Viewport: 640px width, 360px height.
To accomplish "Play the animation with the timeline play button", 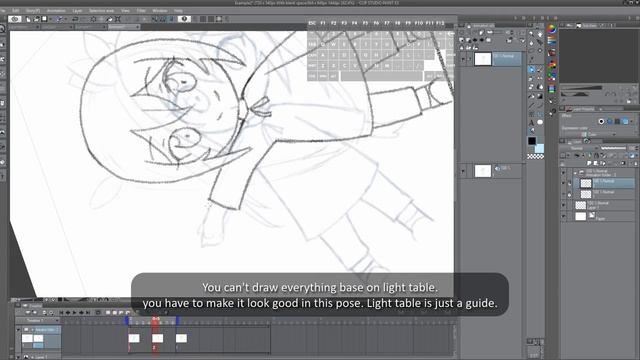I will pos(74,313).
